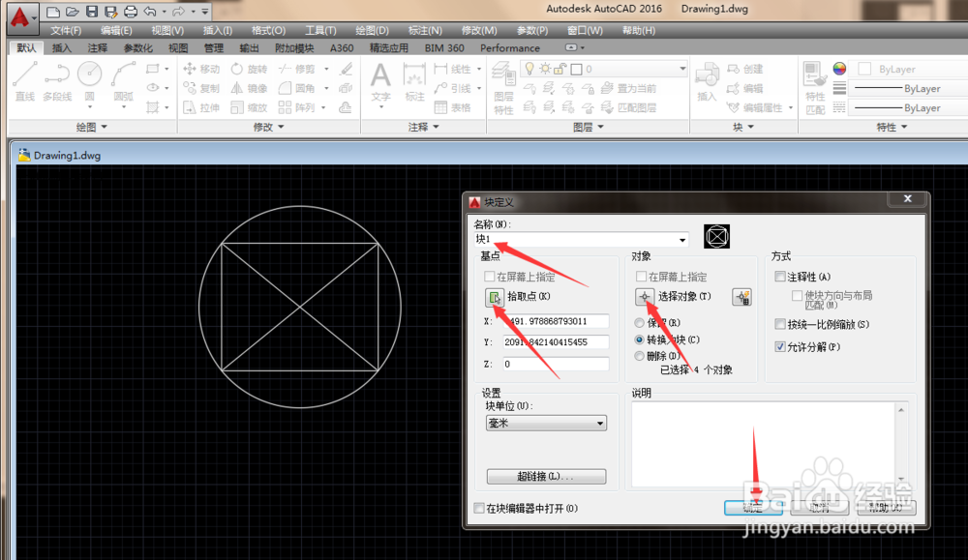The image size is (968, 560).
Task: Select Convert to block (转换为块) radio
Action: point(640,339)
